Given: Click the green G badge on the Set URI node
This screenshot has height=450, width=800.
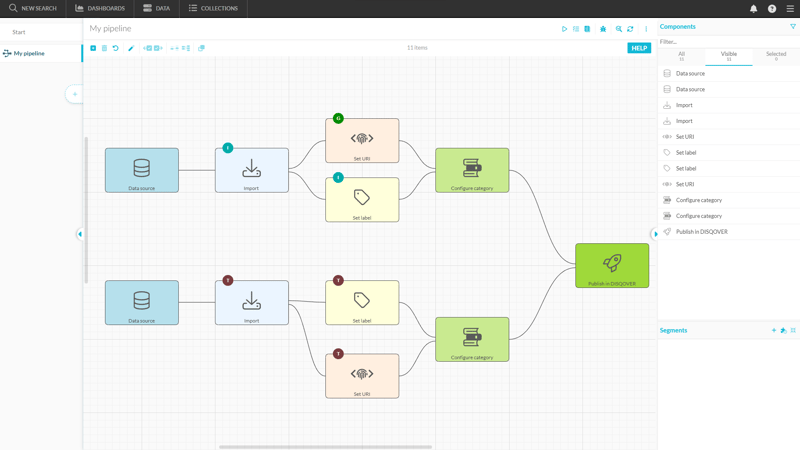Looking at the screenshot, I should pyautogui.click(x=338, y=118).
